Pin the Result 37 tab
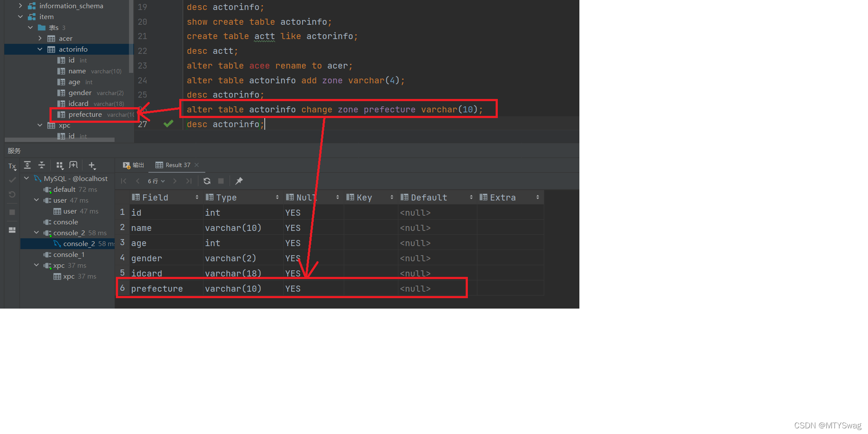Image resolution: width=868 pixels, height=434 pixels. click(239, 181)
